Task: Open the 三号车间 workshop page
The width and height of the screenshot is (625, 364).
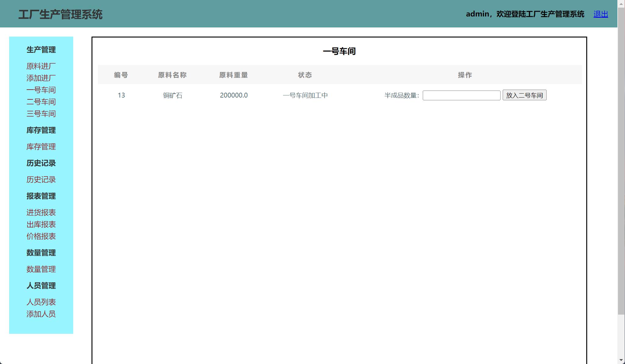Action: click(41, 113)
